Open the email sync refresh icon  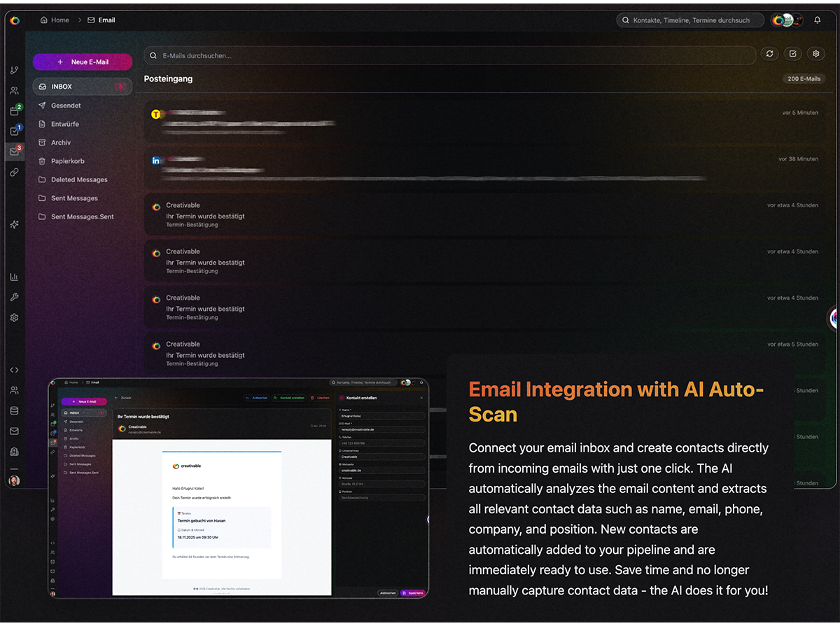click(770, 53)
